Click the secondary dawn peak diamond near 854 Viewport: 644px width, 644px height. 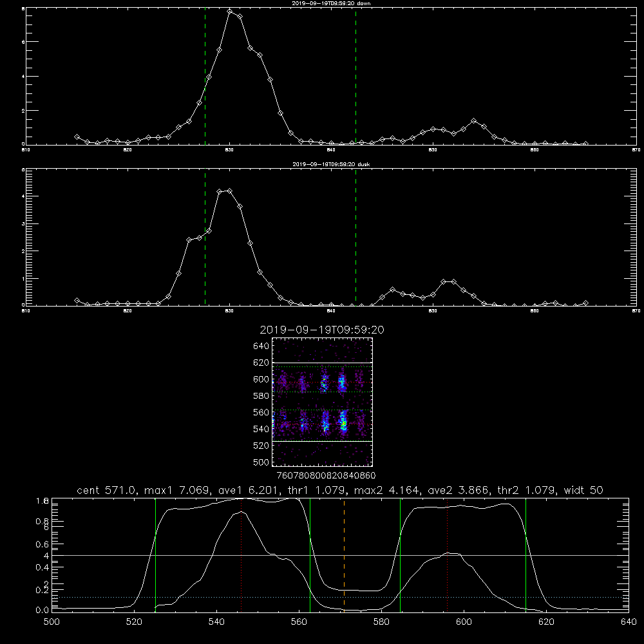tap(473, 121)
